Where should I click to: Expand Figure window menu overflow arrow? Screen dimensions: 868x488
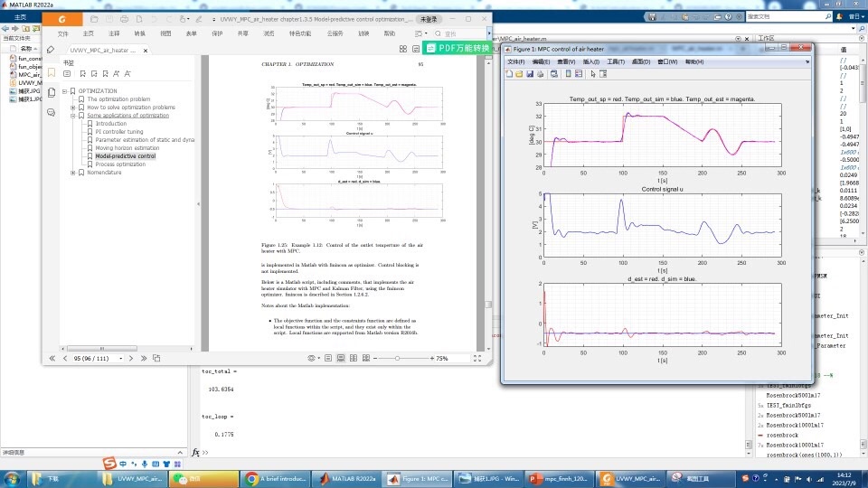point(807,62)
